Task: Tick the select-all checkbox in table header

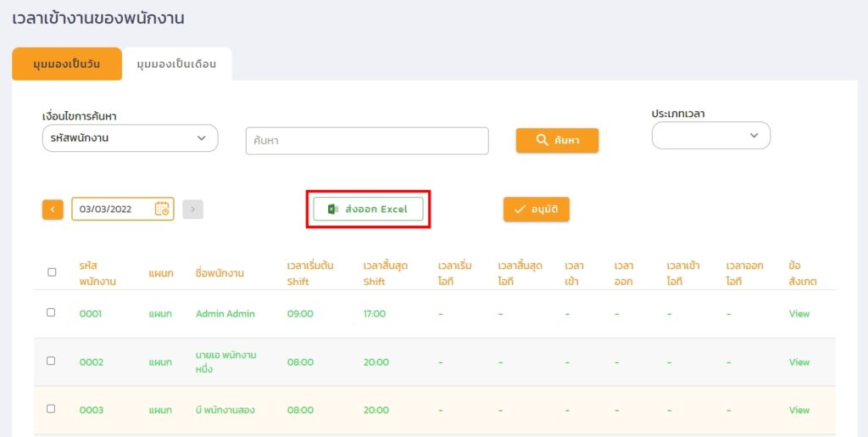Action: (52, 272)
